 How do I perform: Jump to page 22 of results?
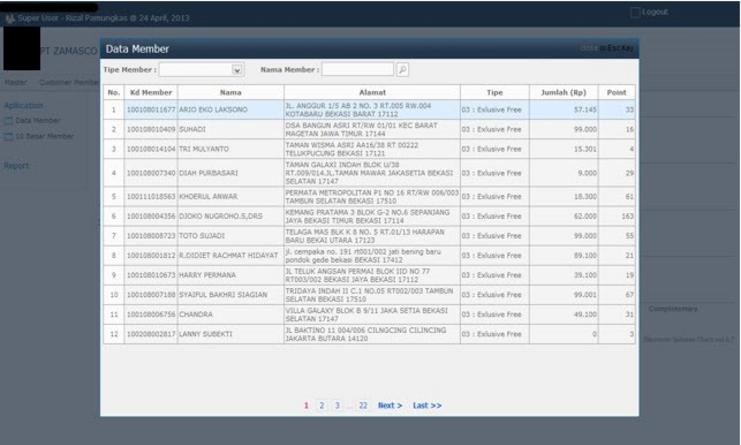[x=362, y=405]
